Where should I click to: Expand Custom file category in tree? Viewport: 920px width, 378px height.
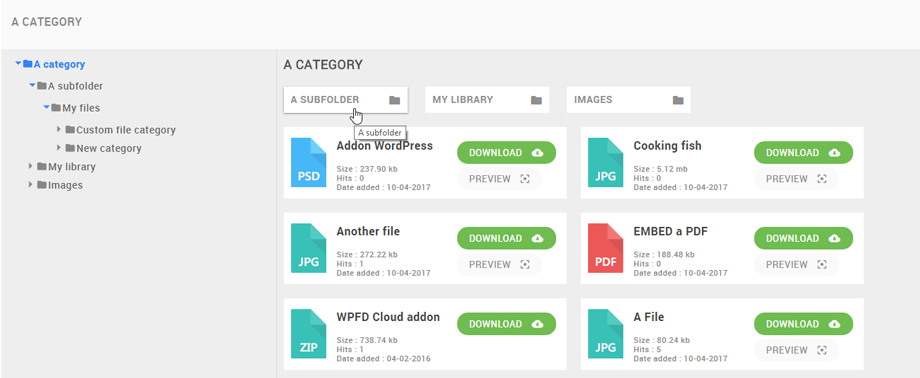coord(59,129)
